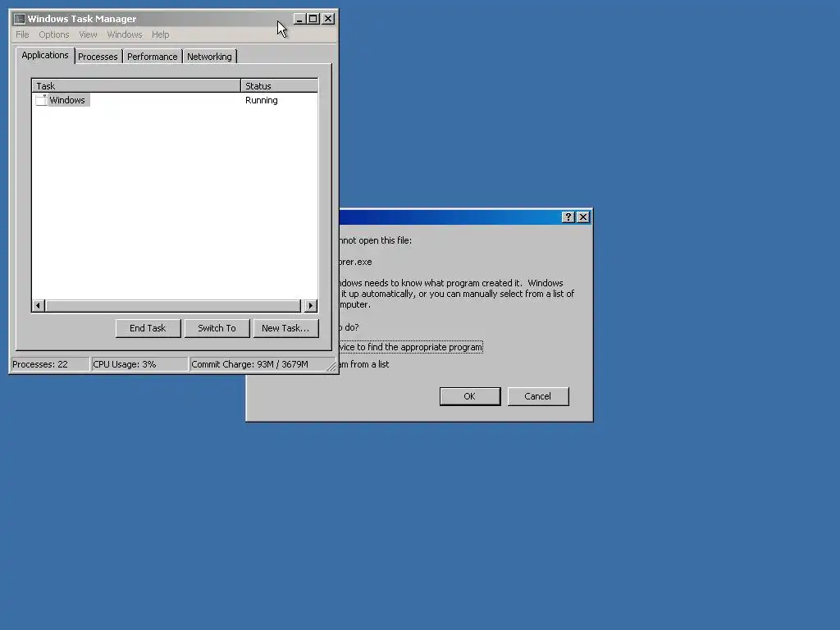Open the New Task dialog
The width and height of the screenshot is (840, 630).
(x=285, y=328)
